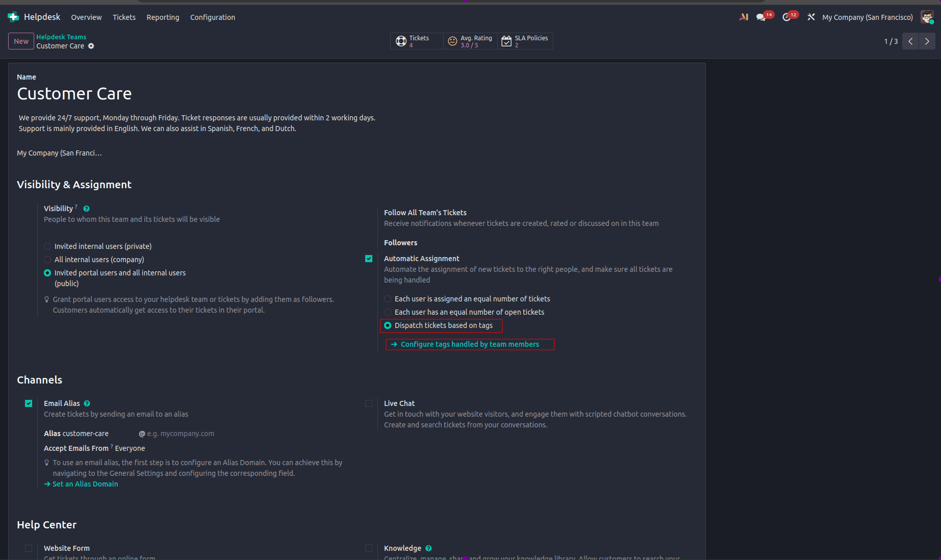Screen dimensions: 941x560
Task: Click the help icon beside Knowledge
Action: click(428, 548)
